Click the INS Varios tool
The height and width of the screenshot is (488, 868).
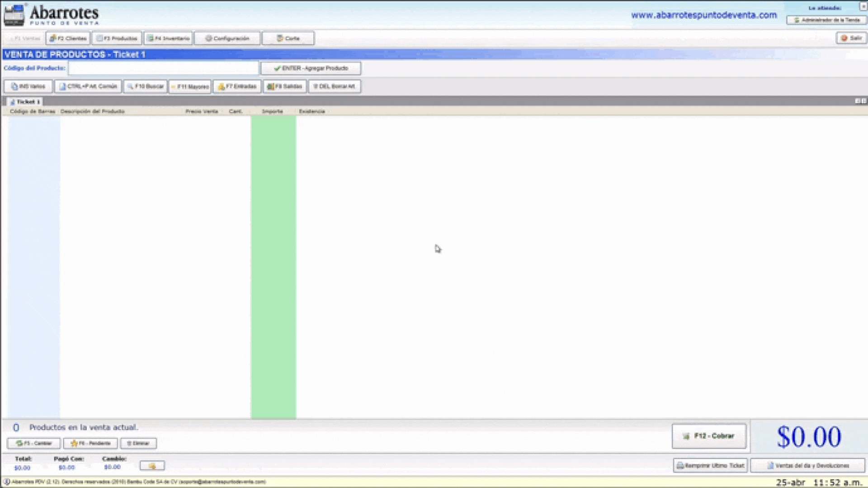coord(27,86)
